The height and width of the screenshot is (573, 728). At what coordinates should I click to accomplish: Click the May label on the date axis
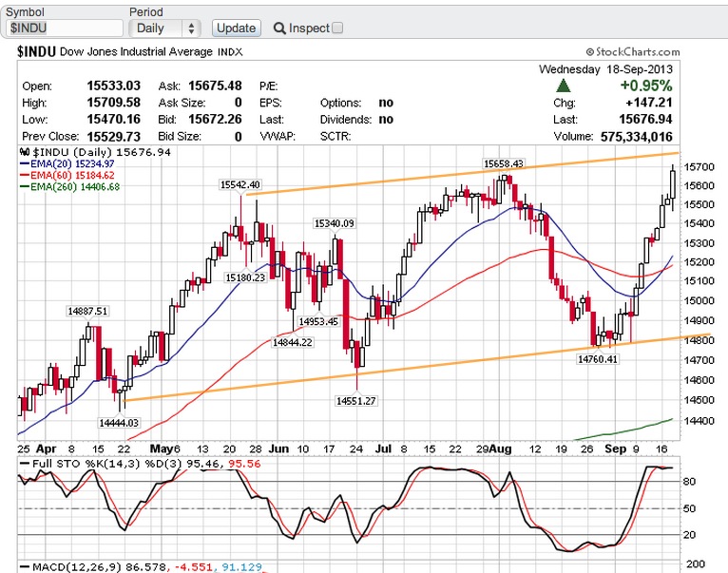coord(162,449)
